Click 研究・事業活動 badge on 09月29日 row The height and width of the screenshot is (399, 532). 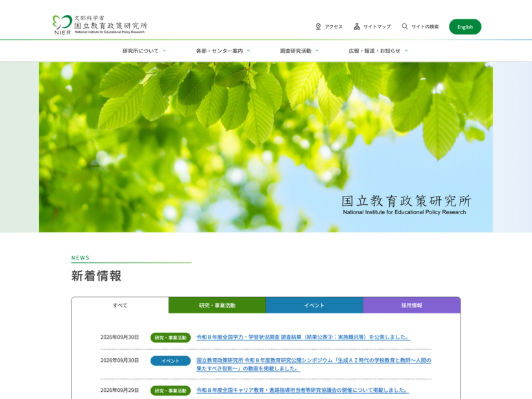coord(171,391)
